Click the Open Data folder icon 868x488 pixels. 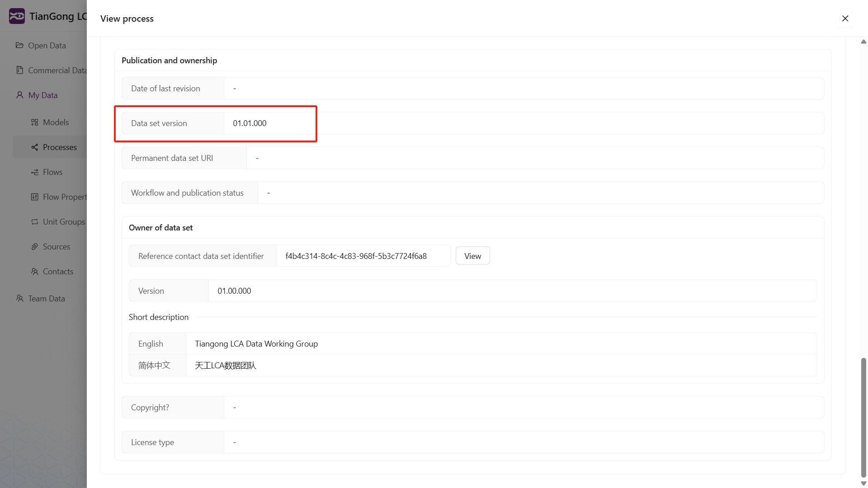19,45
